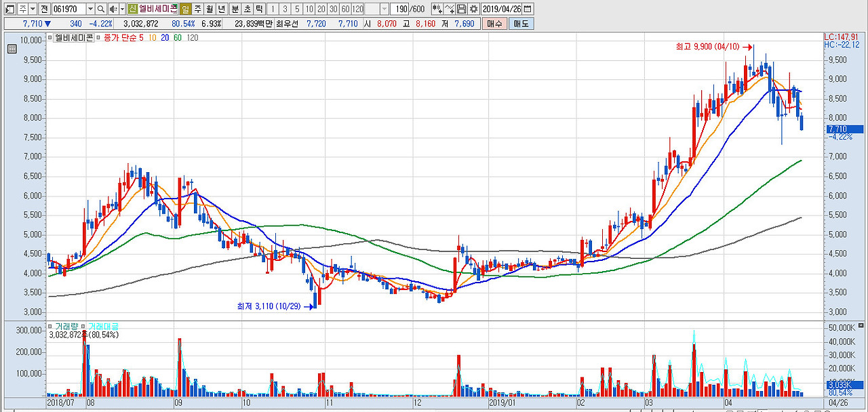Image resolution: width=868 pixels, height=412 pixels.
Task: Select the 30 interval button
Action: click(x=334, y=9)
